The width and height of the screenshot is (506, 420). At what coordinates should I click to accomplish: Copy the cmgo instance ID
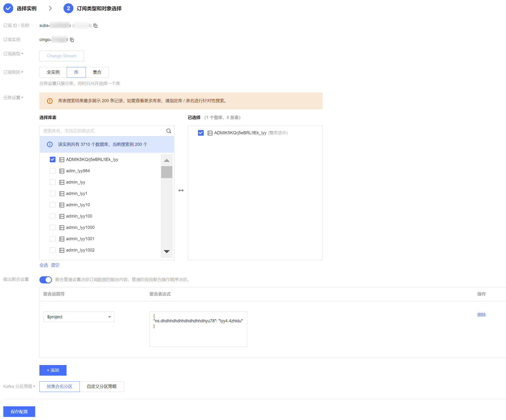pyautogui.click(x=72, y=40)
